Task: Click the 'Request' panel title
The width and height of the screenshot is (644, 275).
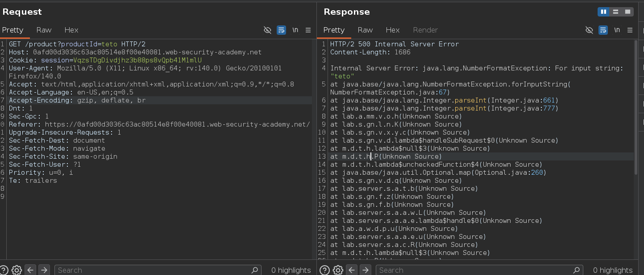Action: click(22, 12)
